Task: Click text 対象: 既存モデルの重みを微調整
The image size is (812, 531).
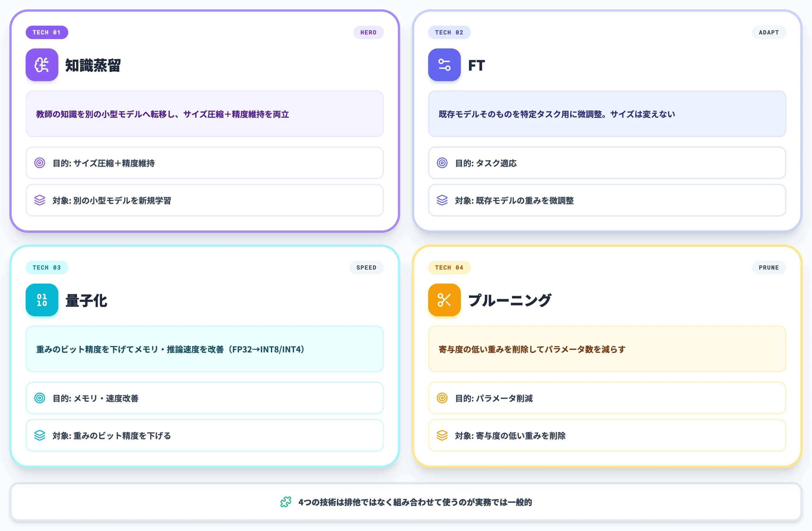Action: click(x=514, y=200)
